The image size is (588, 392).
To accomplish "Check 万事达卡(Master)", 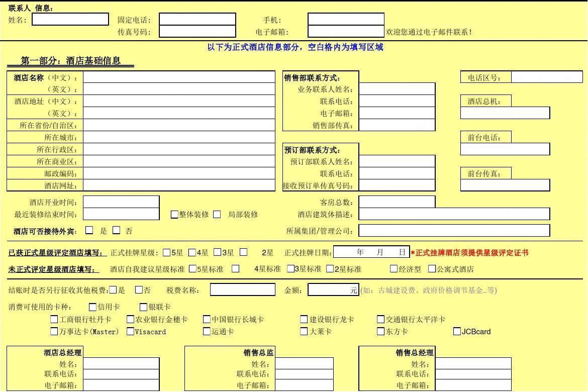I will coord(54,331).
